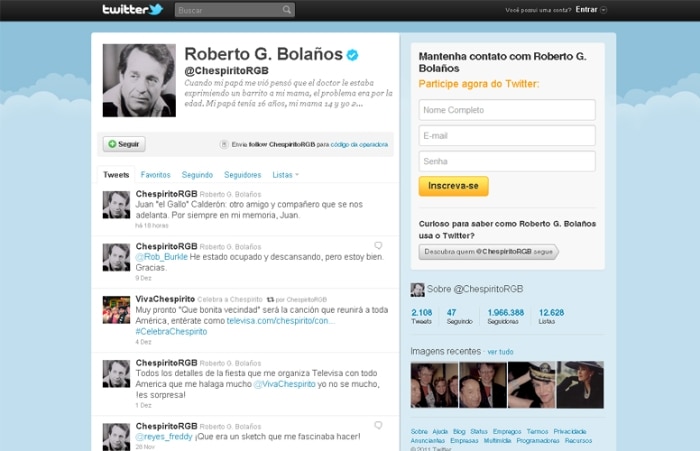Click the ver tudo images link
This screenshot has width=700, height=451.
(x=500, y=352)
